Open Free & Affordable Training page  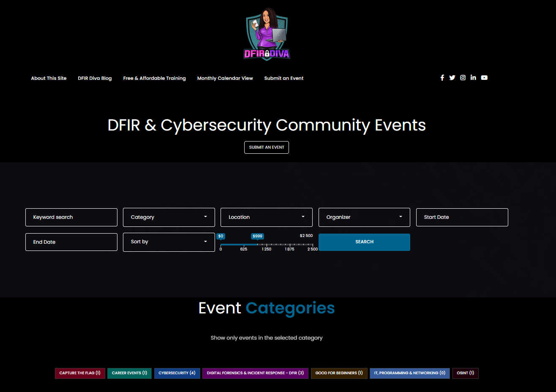point(154,78)
